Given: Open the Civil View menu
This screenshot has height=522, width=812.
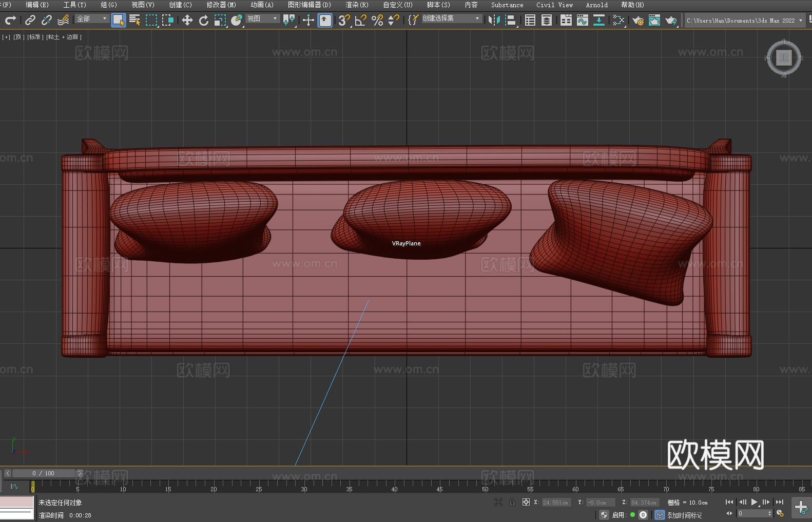Looking at the screenshot, I should tap(554, 5).
